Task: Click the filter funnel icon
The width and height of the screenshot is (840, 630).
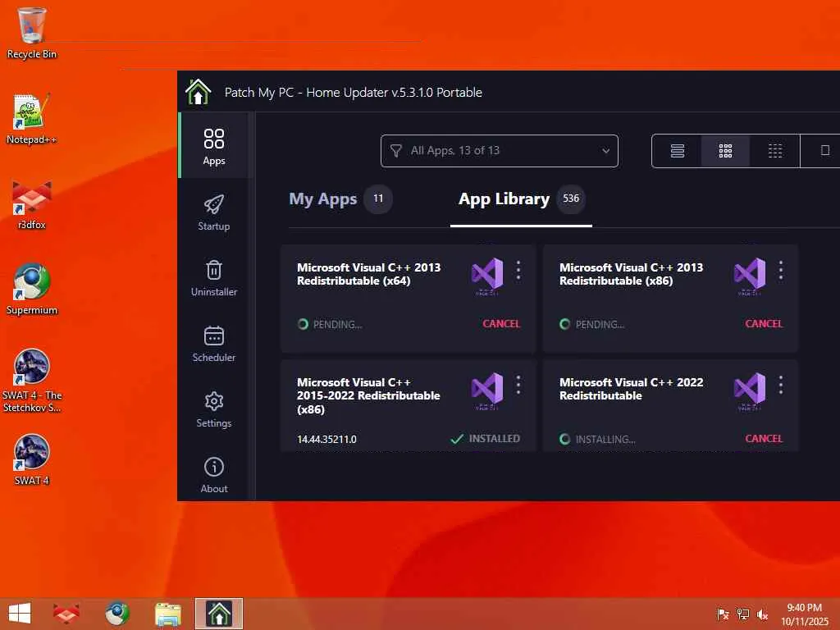Action: tap(396, 151)
